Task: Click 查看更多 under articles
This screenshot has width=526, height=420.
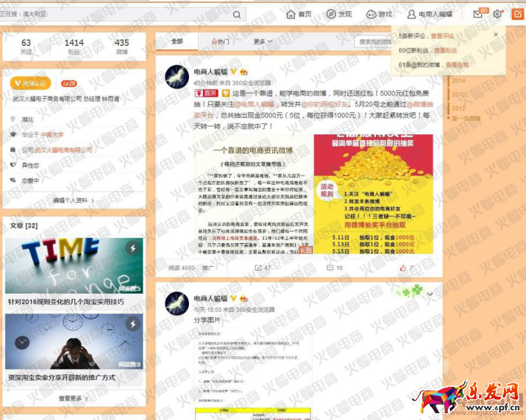Action: (x=73, y=399)
